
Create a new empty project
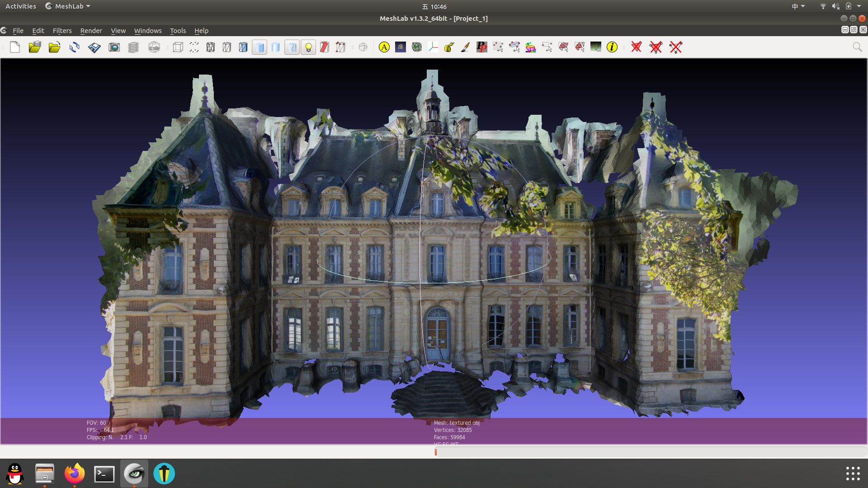pos(15,47)
